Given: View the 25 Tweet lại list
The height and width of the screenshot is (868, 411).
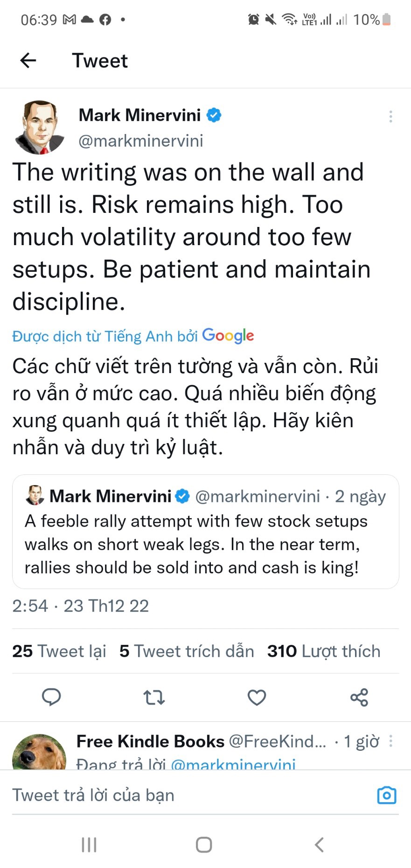Looking at the screenshot, I should [59, 651].
